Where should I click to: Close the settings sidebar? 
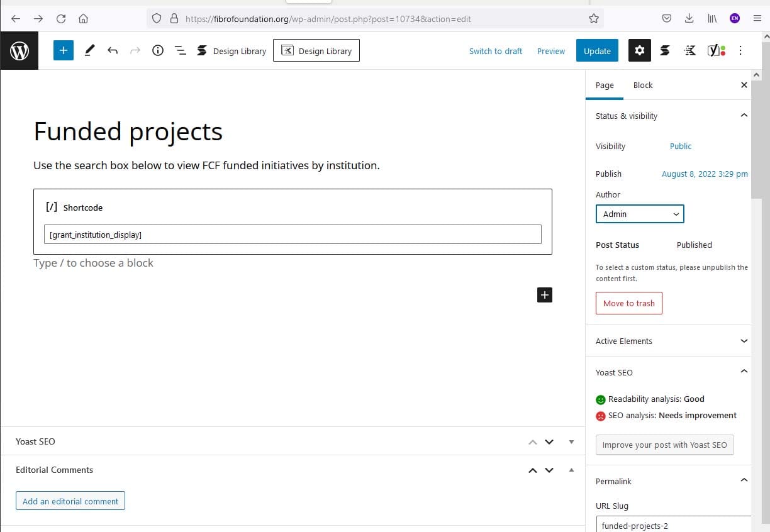click(x=744, y=85)
